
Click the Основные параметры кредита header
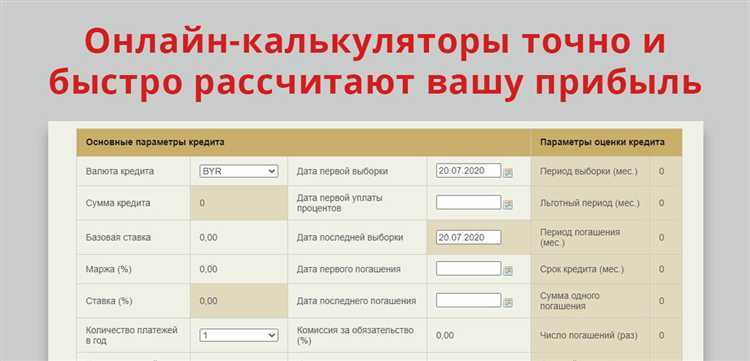tap(155, 142)
